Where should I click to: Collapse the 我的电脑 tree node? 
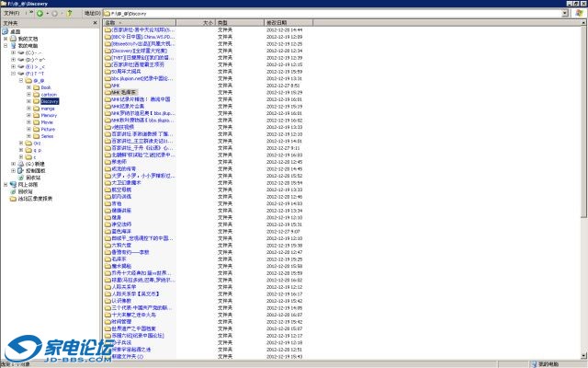point(6,45)
